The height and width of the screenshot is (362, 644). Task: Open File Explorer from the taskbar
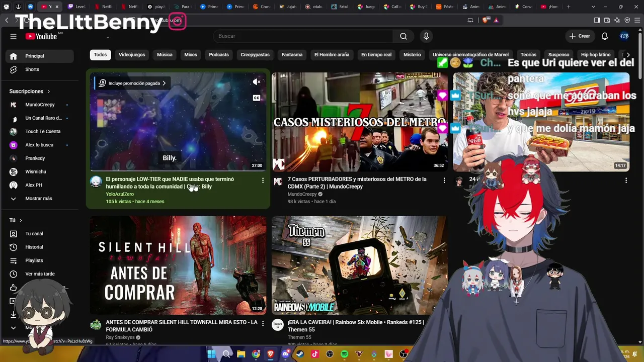tap(241, 354)
